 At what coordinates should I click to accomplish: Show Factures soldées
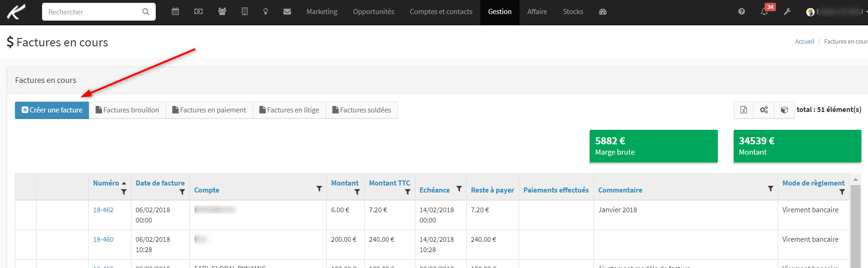point(362,110)
